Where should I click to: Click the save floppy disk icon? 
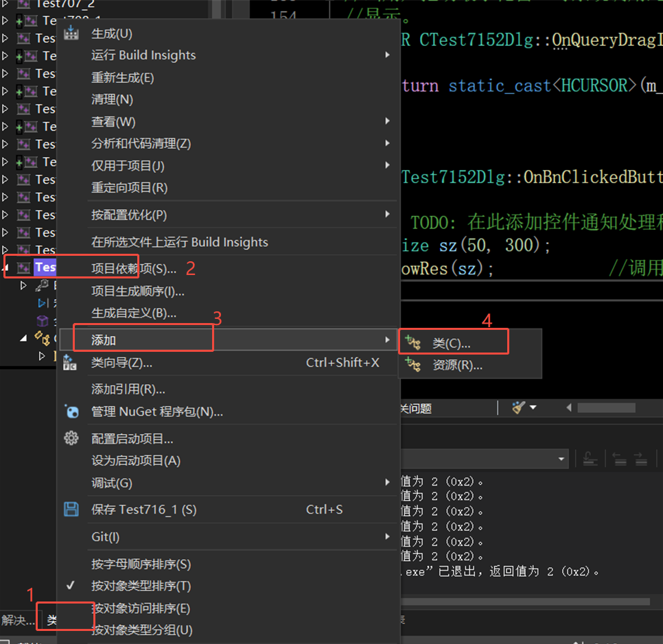tap(71, 509)
